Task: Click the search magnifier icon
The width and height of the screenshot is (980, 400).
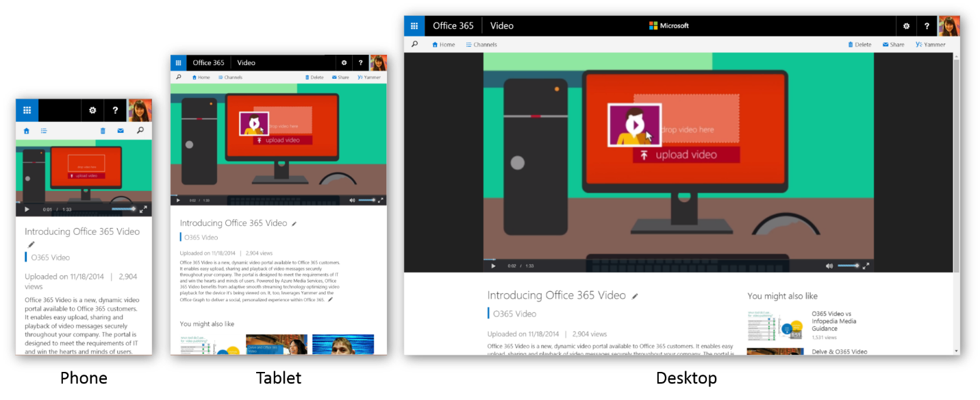Action: point(415,44)
